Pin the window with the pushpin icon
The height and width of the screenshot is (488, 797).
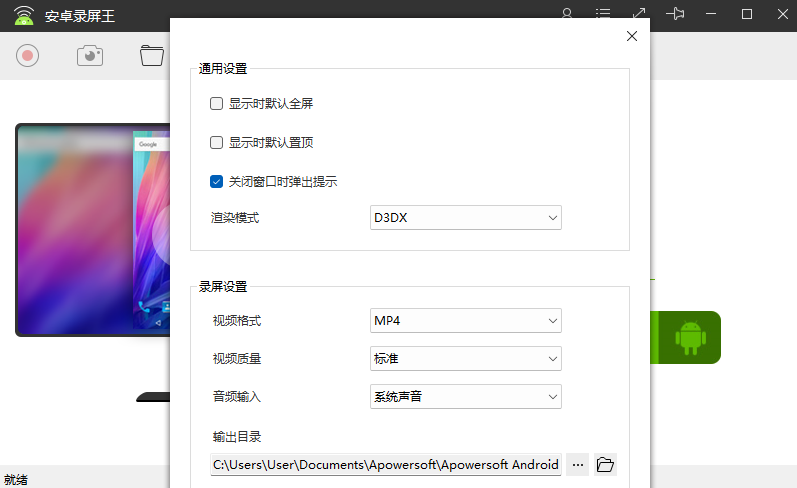click(675, 14)
